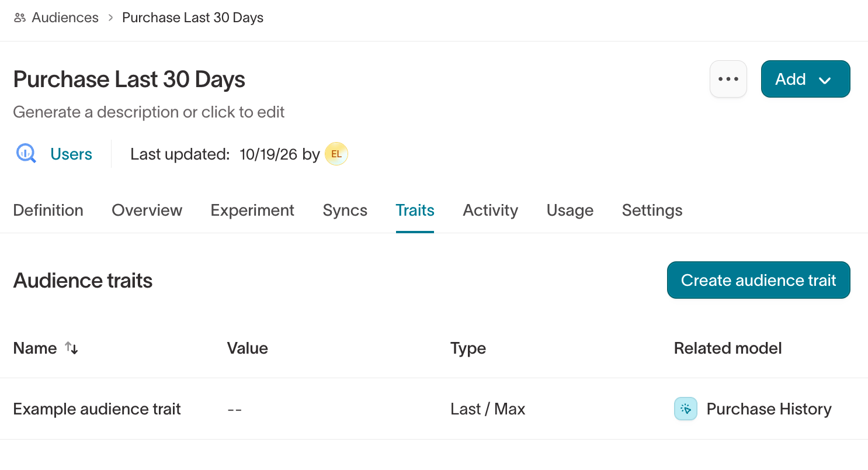Click the Audiences people icon in breadcrumb
The image size is (868, 470).
click(20, 18)
